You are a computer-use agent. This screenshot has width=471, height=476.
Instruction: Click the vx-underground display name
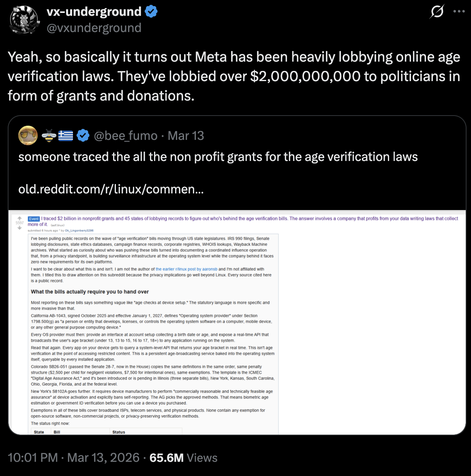94,12
